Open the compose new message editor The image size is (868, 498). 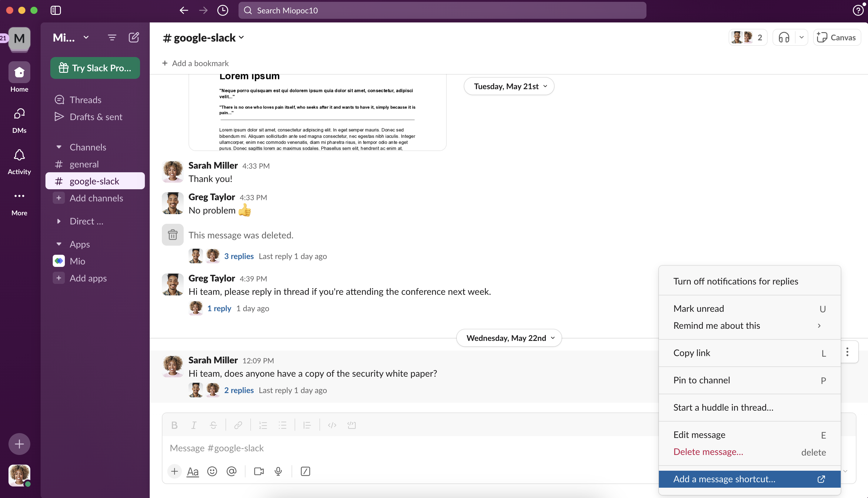134,37
